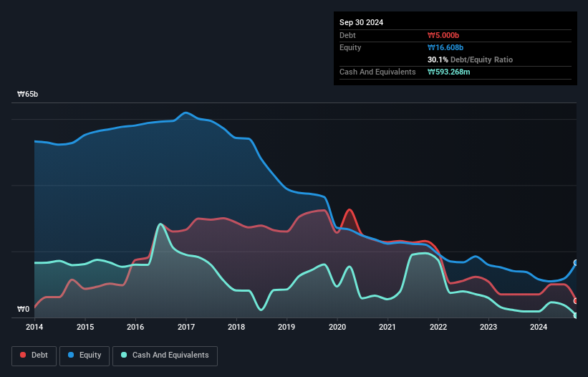
Task: Select the 2018 axis label
Action: (x=236, y=327)
